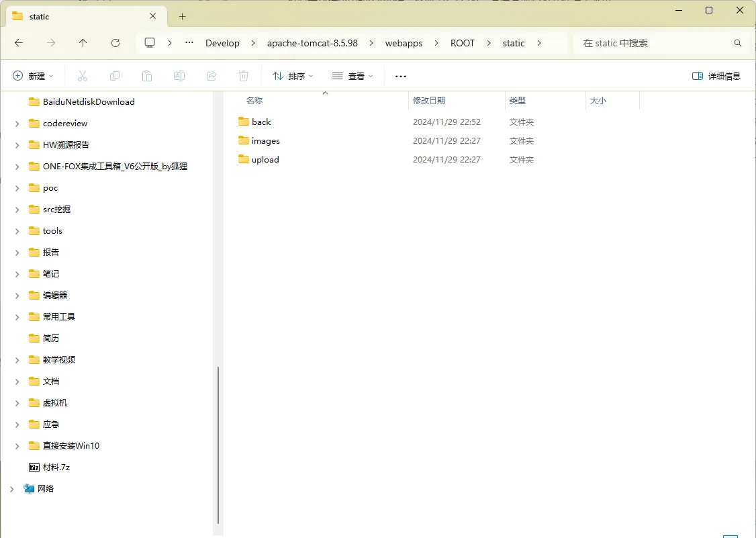Refresh the current folder view
The image size is (756, 538).
(115, 42)
